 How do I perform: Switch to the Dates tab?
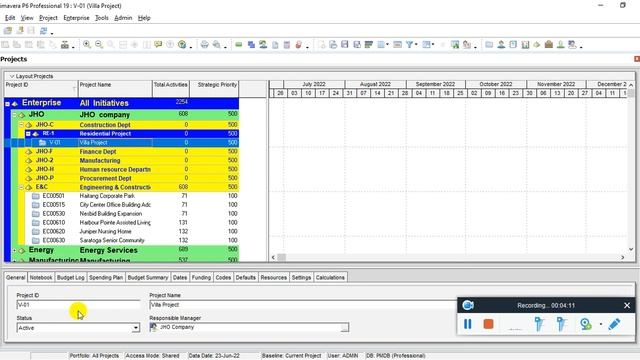(180, 278)
